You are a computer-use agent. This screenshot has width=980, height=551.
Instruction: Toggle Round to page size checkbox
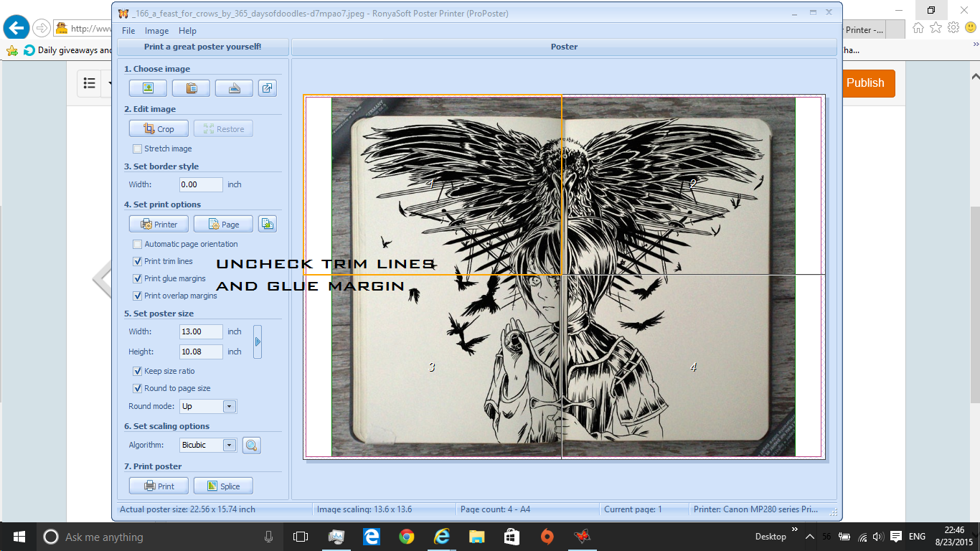(138, 388)
